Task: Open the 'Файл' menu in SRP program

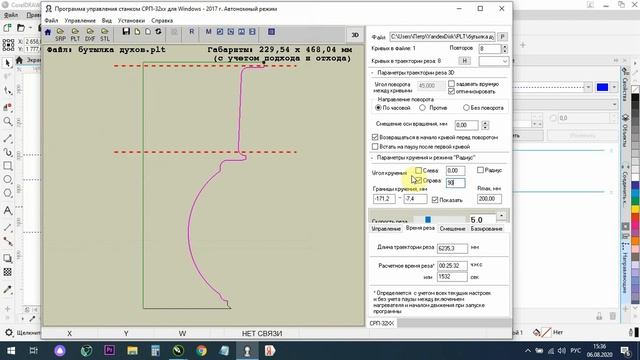Action: 51,20
